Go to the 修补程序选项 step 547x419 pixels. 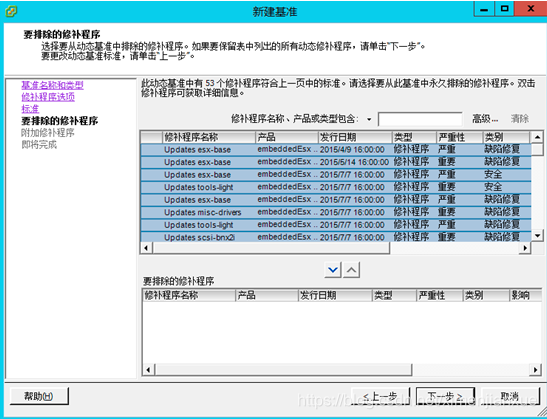click(x=48, y=97)
